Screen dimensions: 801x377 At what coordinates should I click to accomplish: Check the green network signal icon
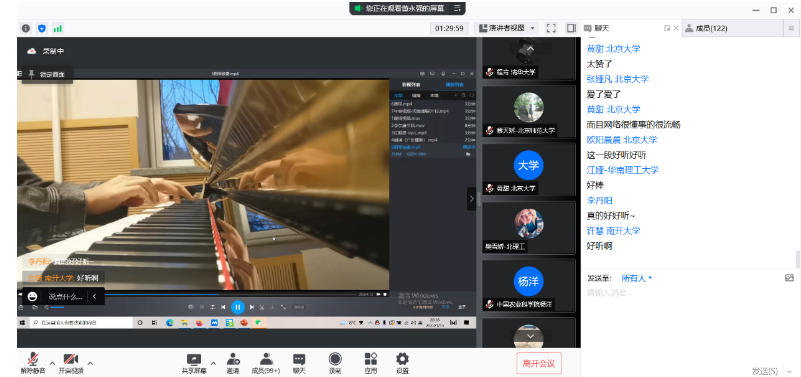(58, 29)
